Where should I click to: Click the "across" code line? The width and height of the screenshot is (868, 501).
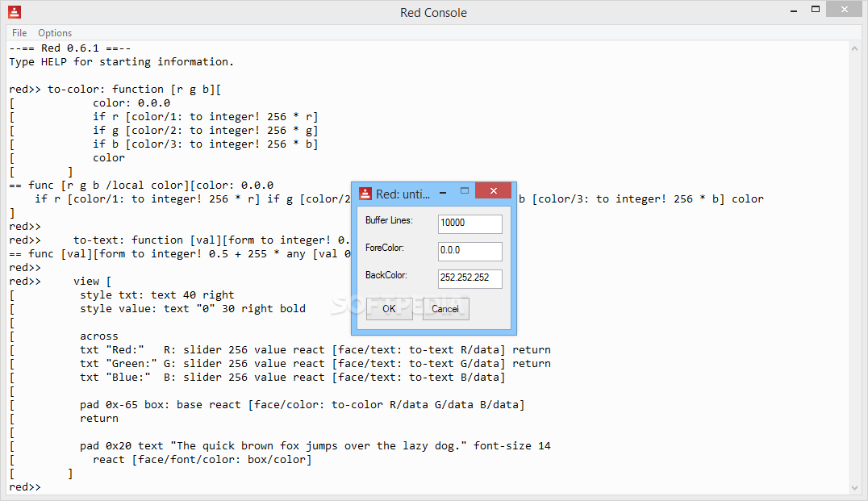[x=99, y=336]
